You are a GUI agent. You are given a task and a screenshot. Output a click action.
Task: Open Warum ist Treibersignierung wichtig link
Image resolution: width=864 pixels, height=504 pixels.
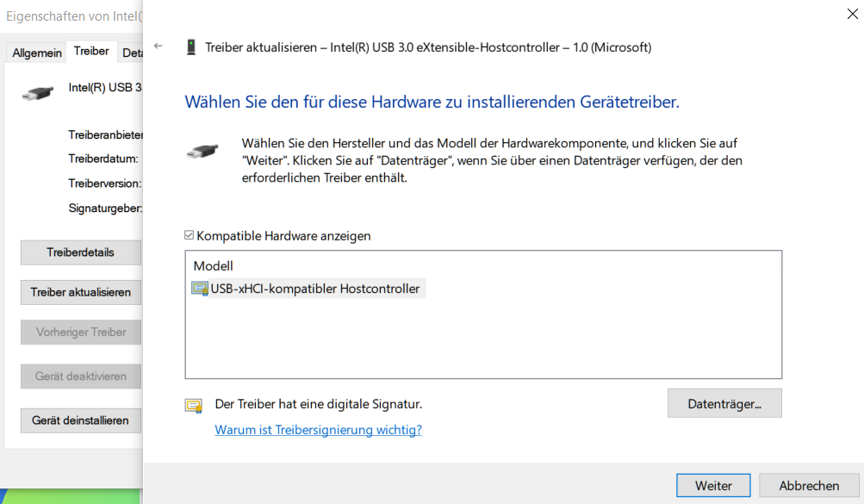pyautogui.click(x=318, y=430)
